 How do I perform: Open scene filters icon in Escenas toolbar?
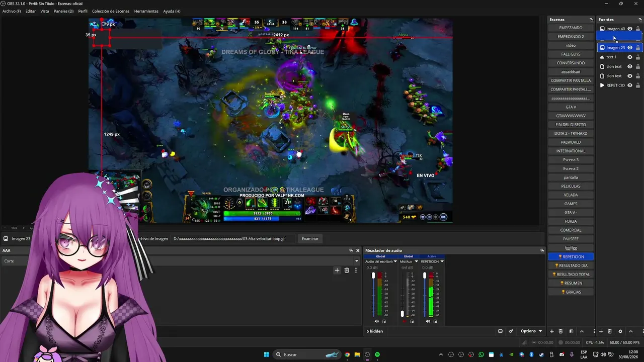[x=571, y=331]
